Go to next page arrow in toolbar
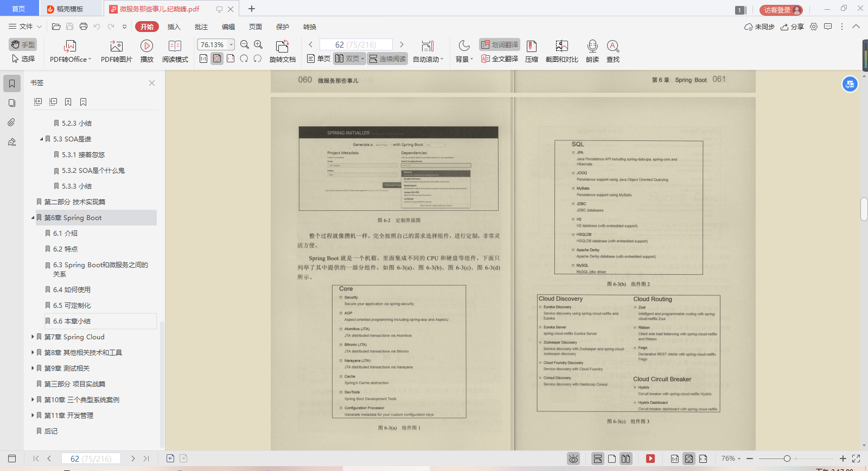The height and width of the screenshot is (471, 868). (401, 44)
